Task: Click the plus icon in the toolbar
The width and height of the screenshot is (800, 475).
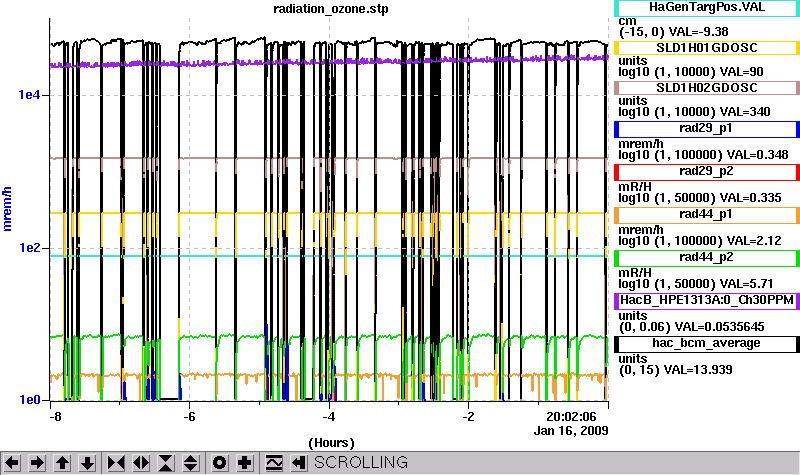Action: [x=244, y=463]
